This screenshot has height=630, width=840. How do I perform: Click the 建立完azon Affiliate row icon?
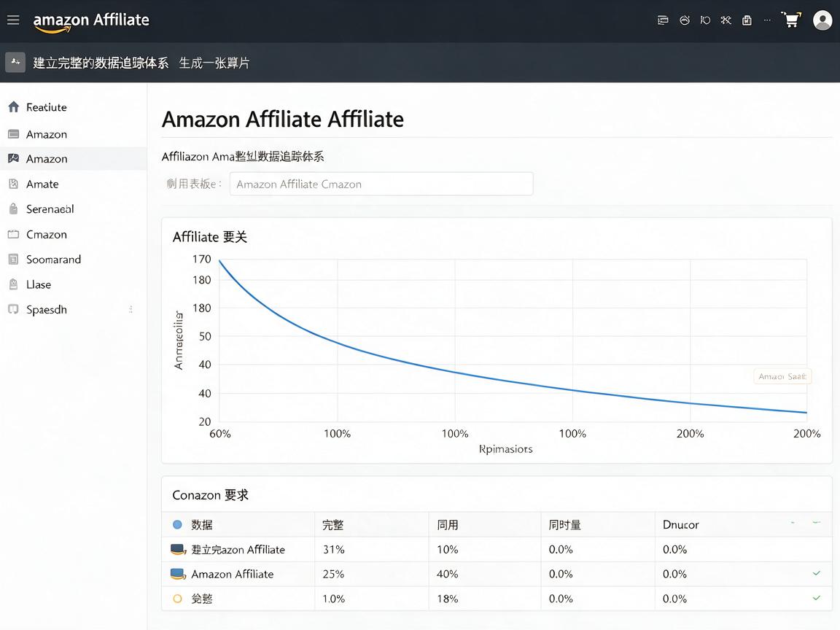coord(178,550)
